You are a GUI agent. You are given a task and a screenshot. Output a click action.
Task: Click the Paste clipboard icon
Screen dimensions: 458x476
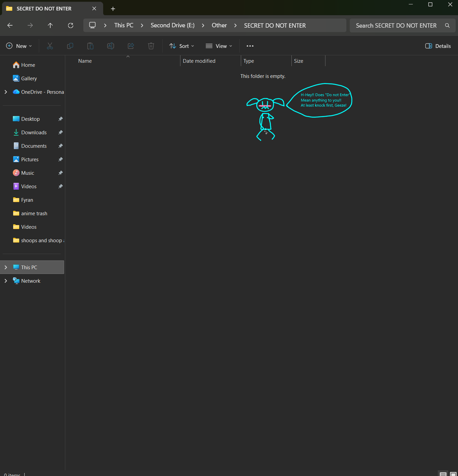point(90,46)
